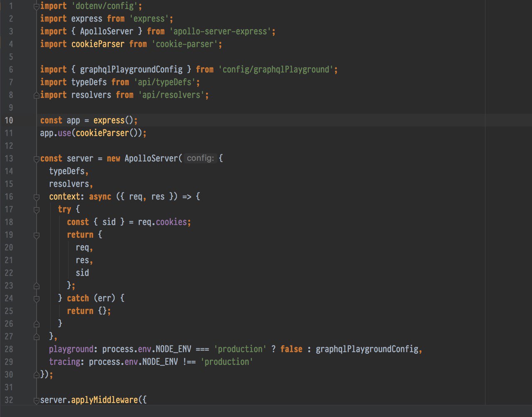Click the 'playground' property key
The width and height of the screenshot is (532, 417).
(71, 349)
